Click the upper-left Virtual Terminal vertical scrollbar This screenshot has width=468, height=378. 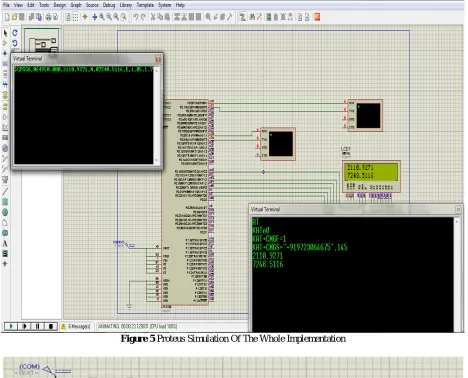[x=157, y=115]
